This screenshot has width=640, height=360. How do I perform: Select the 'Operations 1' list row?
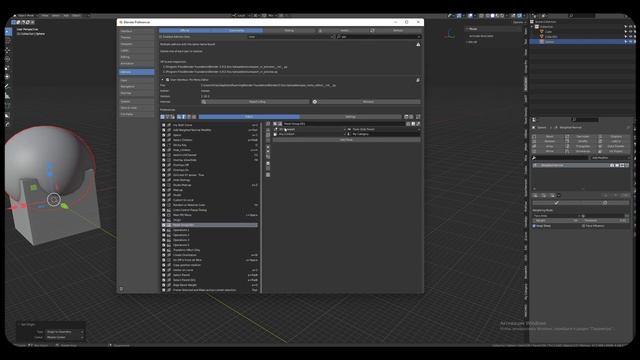pos(210,230)
